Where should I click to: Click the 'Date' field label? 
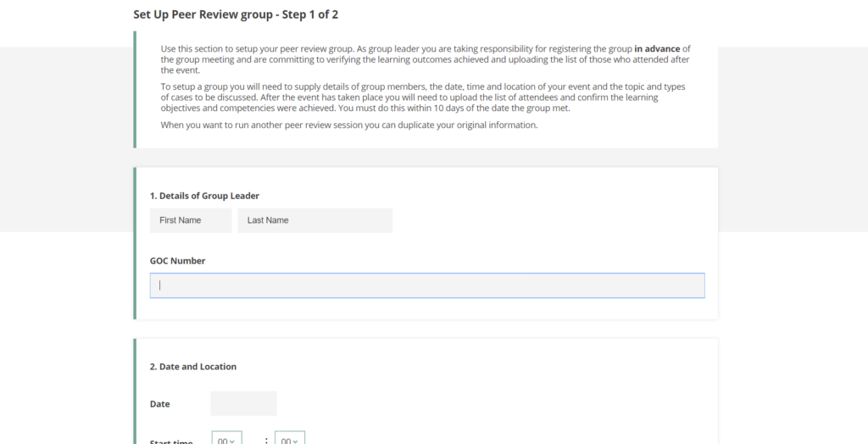[x=160, y=404]
